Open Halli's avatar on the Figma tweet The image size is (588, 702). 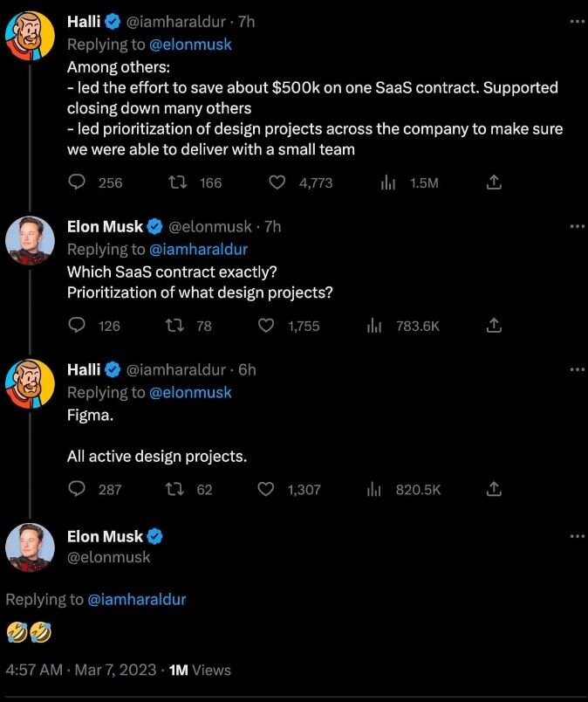pos(31,383)
